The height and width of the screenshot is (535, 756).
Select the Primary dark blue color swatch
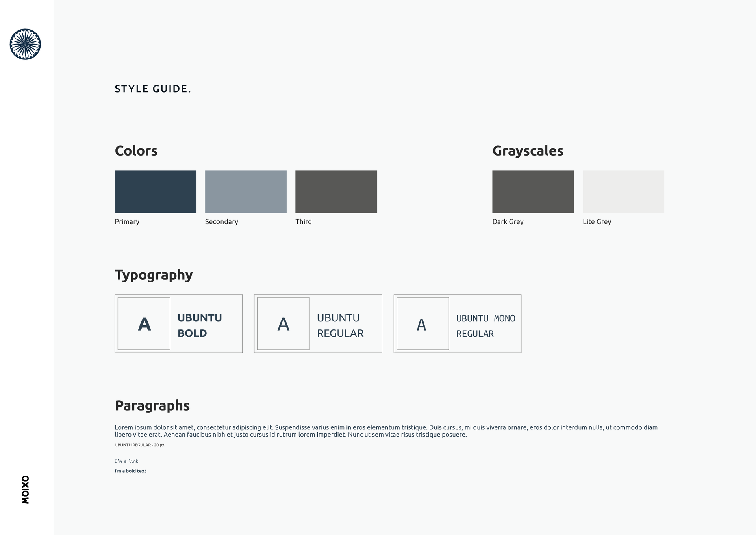pyautogui.click(x=156, y=191)
